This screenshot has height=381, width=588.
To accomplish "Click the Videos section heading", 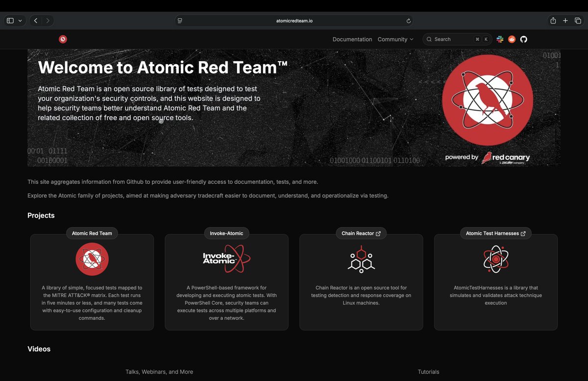I will pos(39,349).
